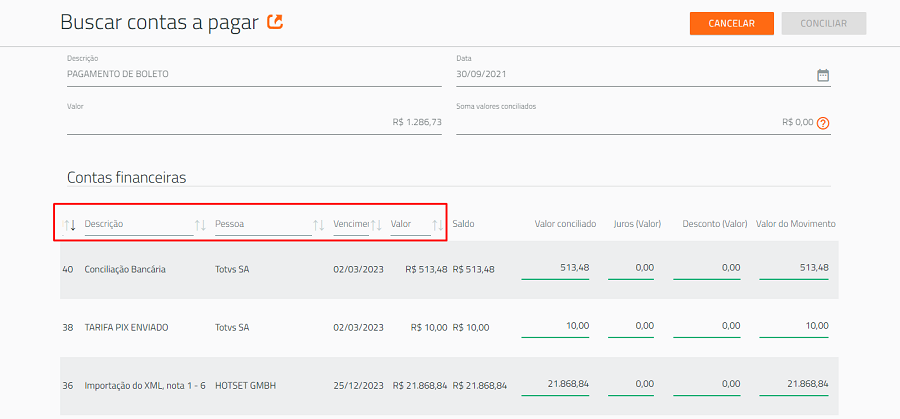Screen dimensions: 900x419
Task: Edit Valor conciliado for TARIFA PIX ENVIADO
Action: 555,327
